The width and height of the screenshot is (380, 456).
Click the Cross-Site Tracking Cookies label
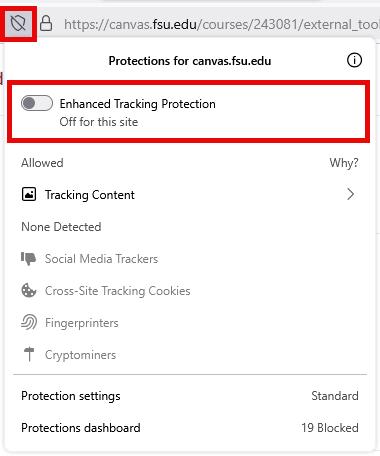118,291
